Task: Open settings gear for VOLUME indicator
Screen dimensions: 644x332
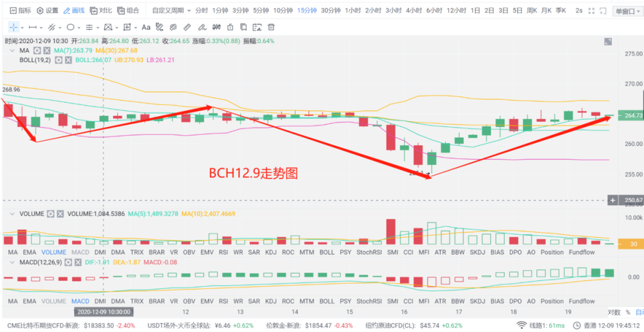Action: coord(51,214)
